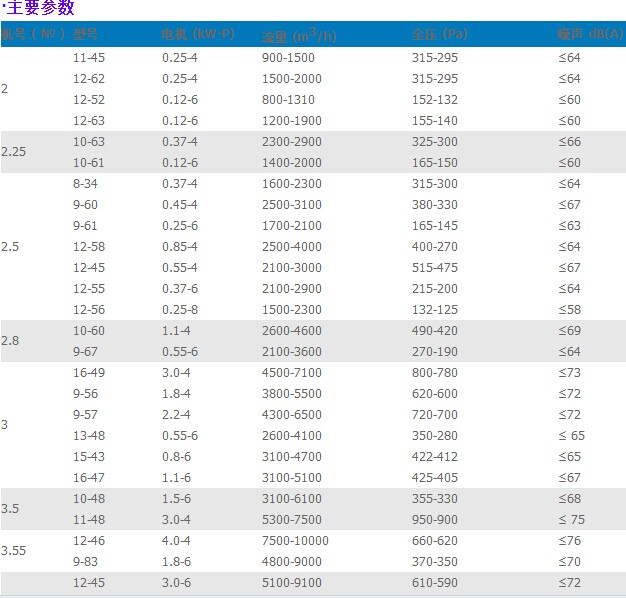This screenshot has width=626, height=598.
Task: Click model cell 10-63
Action: (x=89, y=142)
